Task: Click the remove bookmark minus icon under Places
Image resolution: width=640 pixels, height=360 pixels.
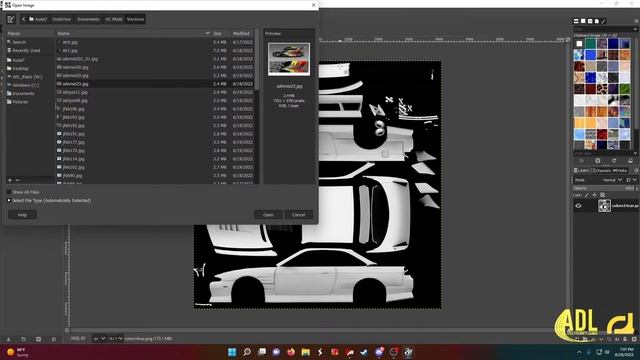Action: pos(18,180)
